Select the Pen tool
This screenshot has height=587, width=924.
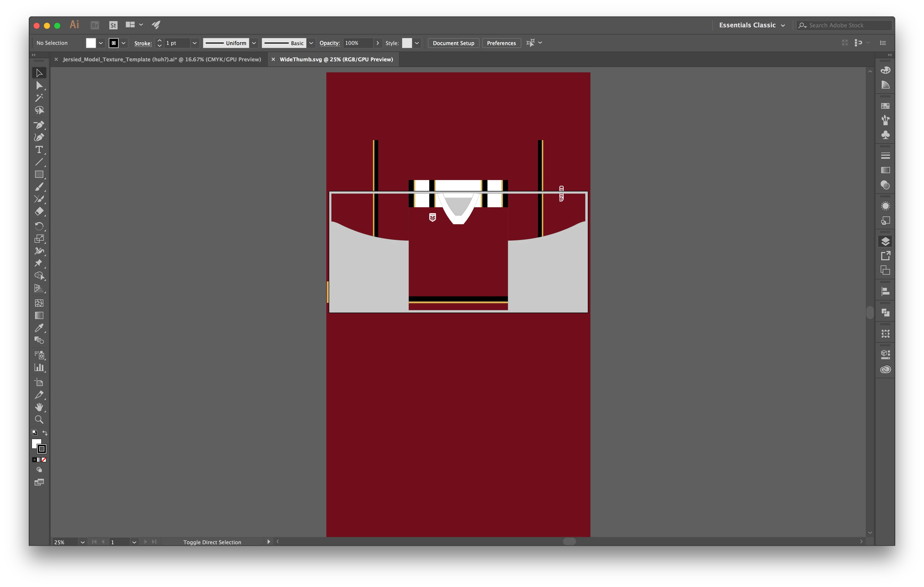coord(39,125)
